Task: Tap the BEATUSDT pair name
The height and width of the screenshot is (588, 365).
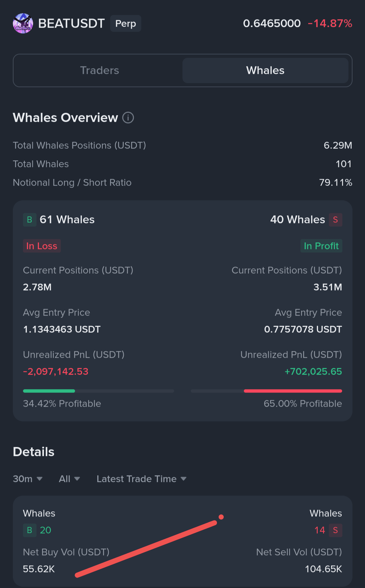Action: tap(71, 23)
